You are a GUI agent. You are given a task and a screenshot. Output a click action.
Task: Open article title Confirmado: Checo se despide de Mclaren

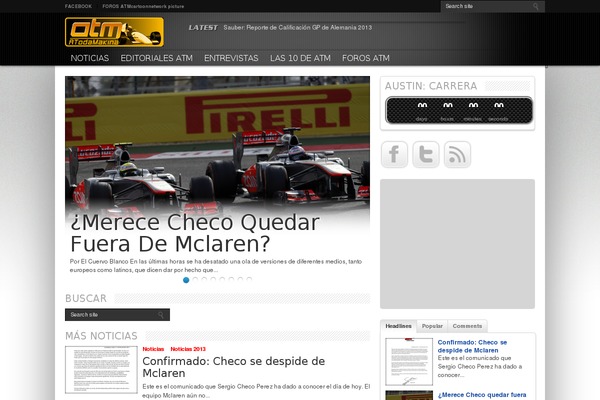(233, 367)
